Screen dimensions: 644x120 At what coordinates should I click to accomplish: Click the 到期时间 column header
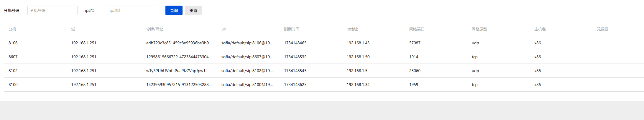point(292,29)
